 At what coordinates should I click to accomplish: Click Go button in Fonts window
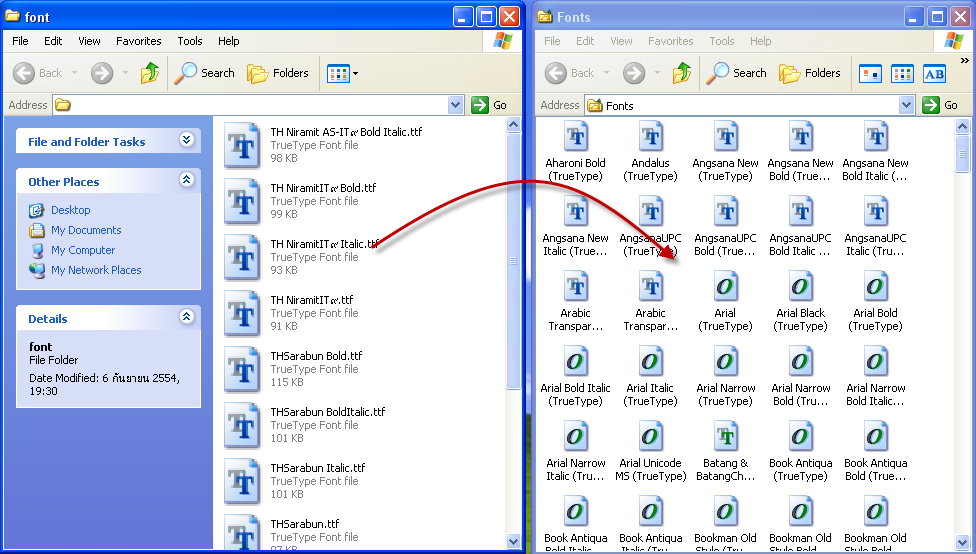coord(941,105)
